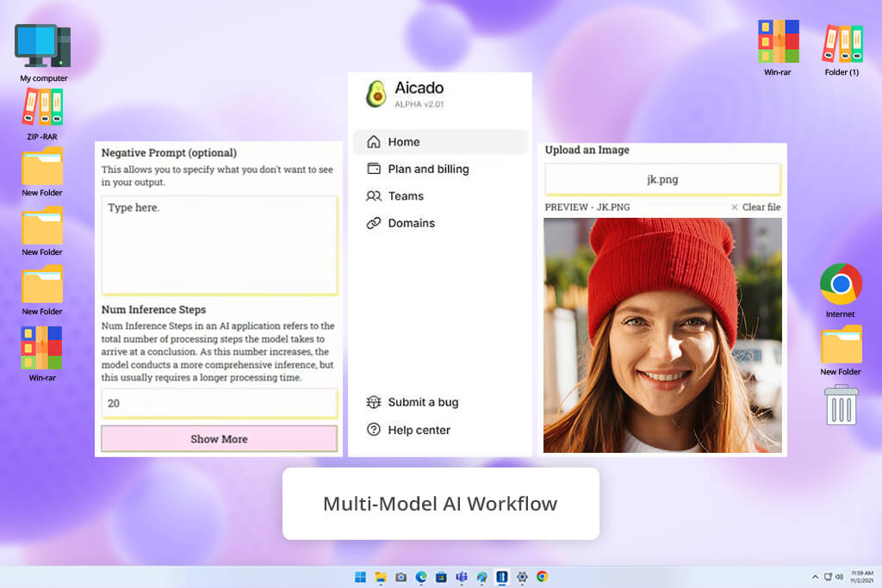Open New Folder beneath the Internet icon

click(x=841, y=350)
